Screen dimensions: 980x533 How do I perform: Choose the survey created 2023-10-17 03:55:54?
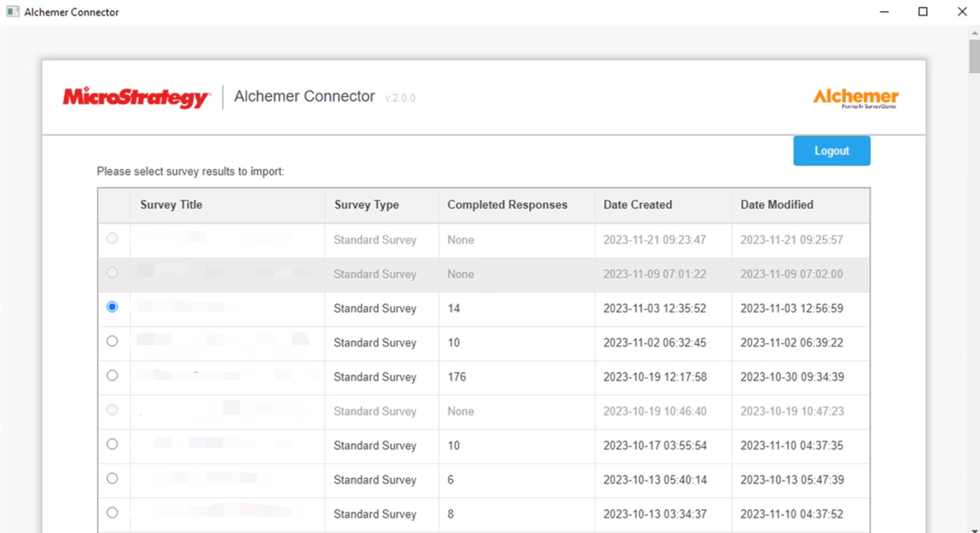coord(112,444)
